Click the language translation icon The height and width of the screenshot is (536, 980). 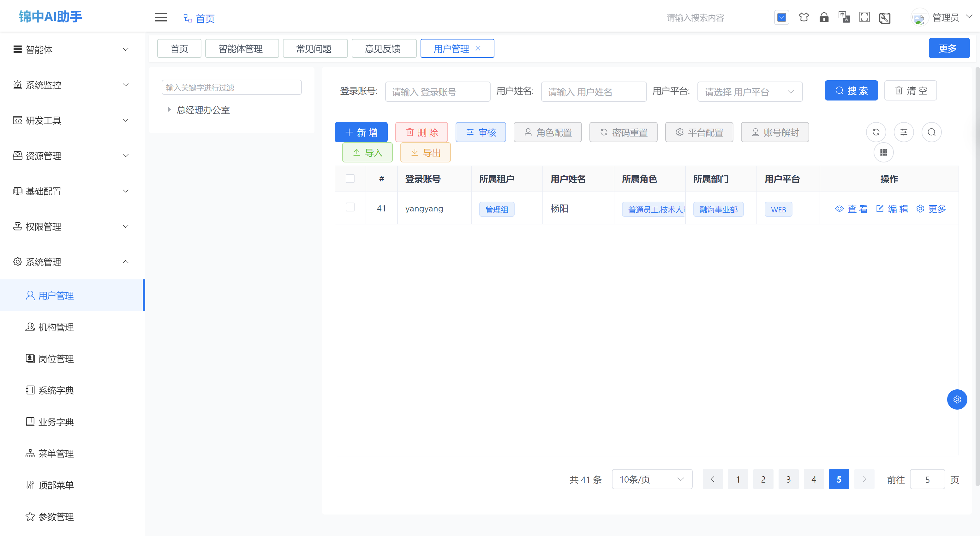tap(844, 17)
